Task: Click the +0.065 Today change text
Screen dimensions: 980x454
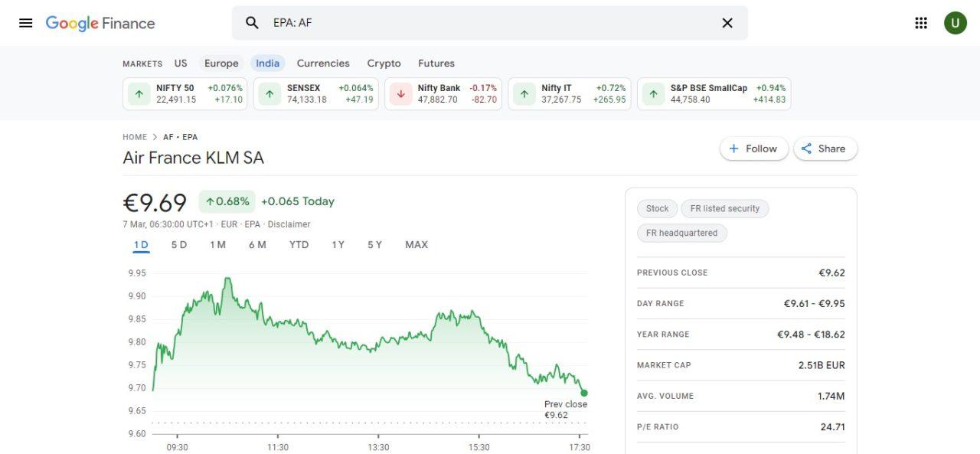Action: coord(298,201)
